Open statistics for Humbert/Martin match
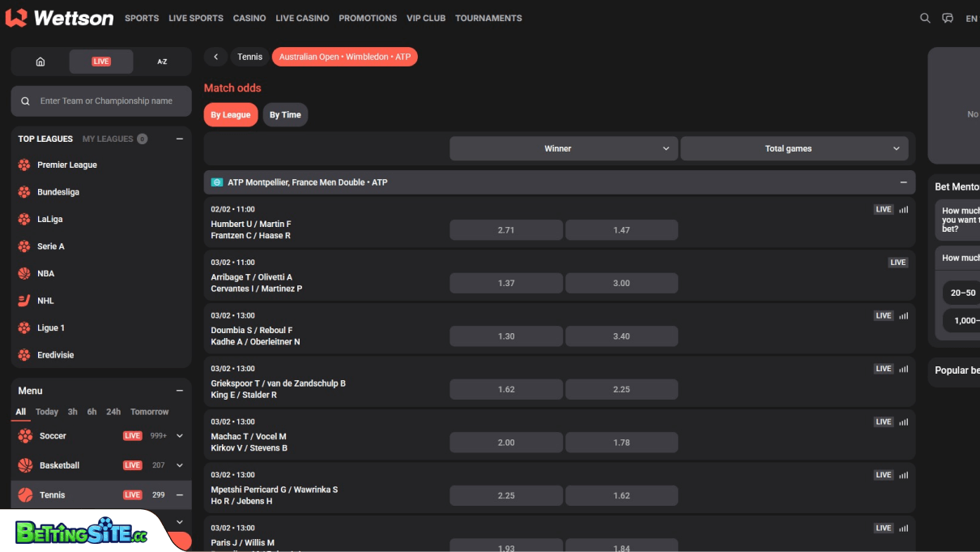The height and width of the screenshot is (552, 980). click(903, 208)
